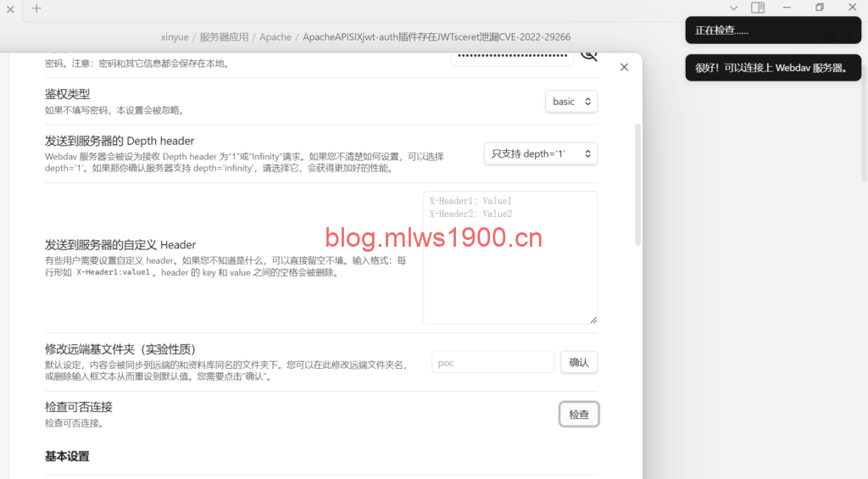Click the settings dialog scrollbar
The height and width of the screenshot is (479, 868).
(637, 185)
